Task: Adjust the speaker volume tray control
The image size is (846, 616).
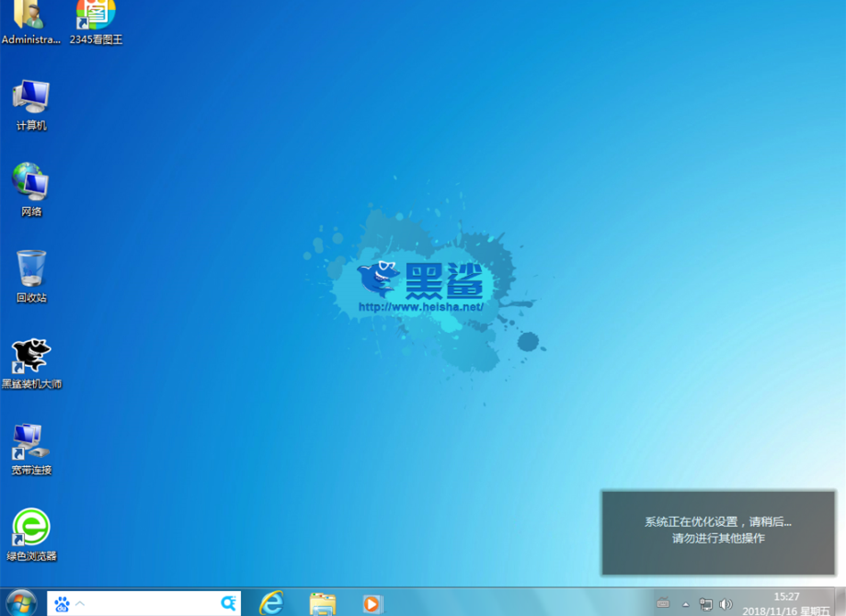Action: tap(727, 604)
